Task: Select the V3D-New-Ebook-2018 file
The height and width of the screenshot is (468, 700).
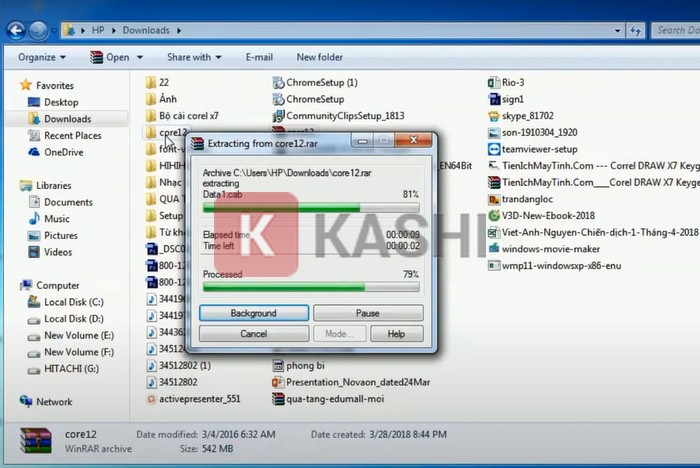Action: click(x=494, y=215)
